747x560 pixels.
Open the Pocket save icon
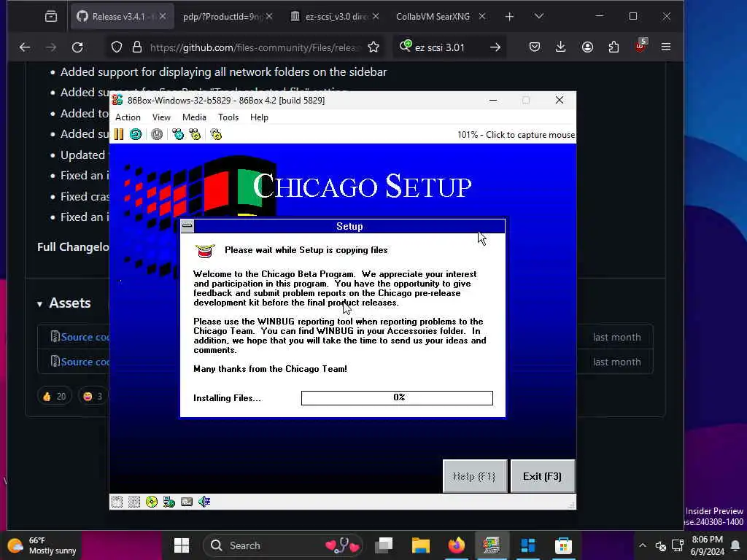535,47
